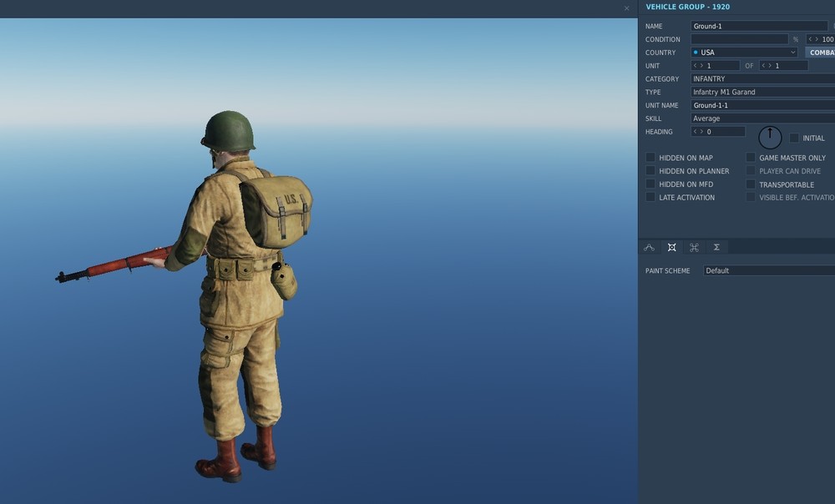View the summary tab with sigma icon
This screenshot has width=835, height=504.
716,247
